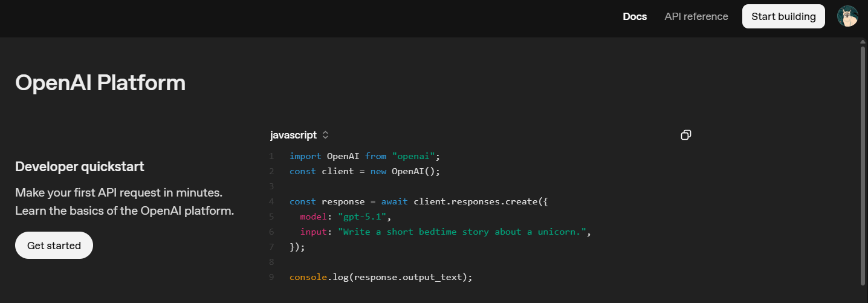Click the client.responses.create code line
Screen dimensions: 868x303
coord(419,201)
